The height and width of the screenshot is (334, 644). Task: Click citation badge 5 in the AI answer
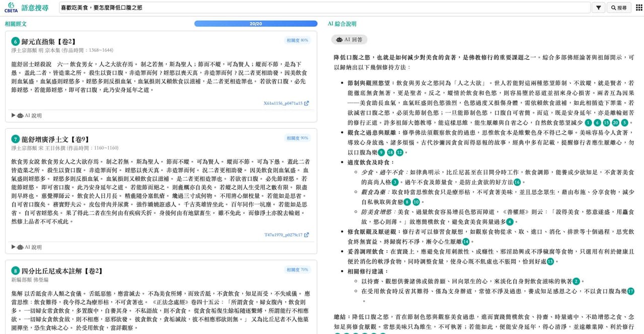(x=624, y=122)
